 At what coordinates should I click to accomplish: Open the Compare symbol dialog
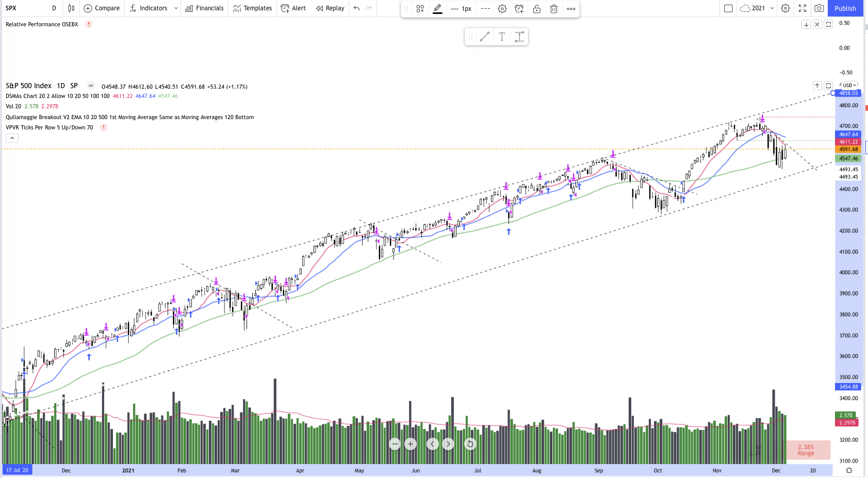102,8
